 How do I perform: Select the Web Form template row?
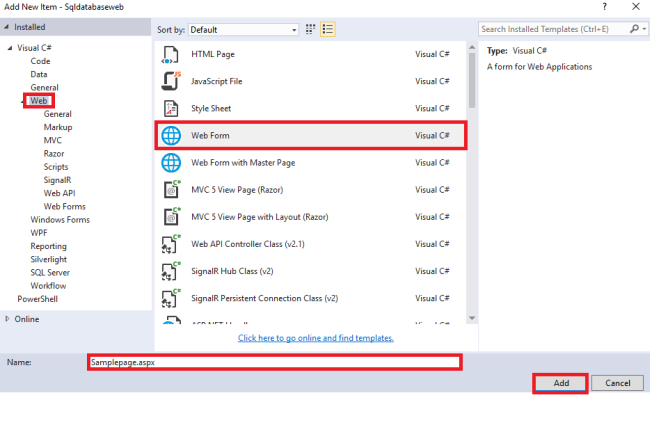tap(311, 136)
